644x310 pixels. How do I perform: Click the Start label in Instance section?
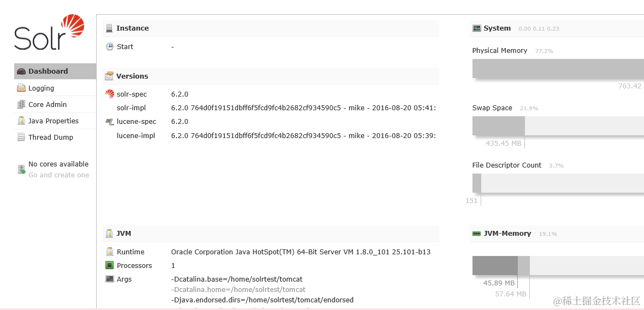coord(125,47)
